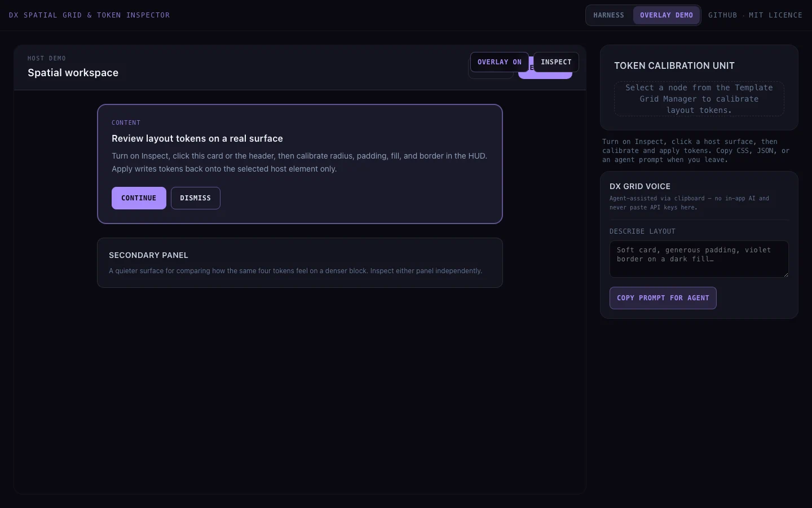
Task: Click the Continue button
Action: click(139, 198)
